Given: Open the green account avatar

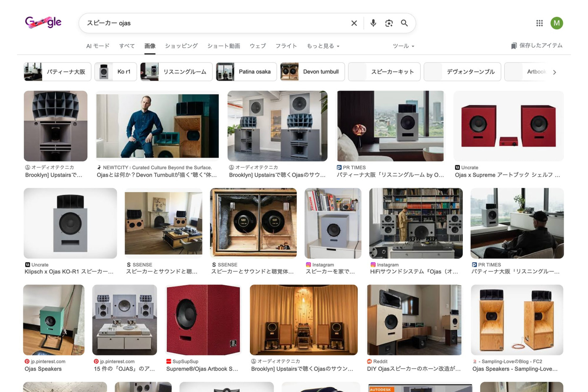Looking at the screenshot, I should (556, 23).
